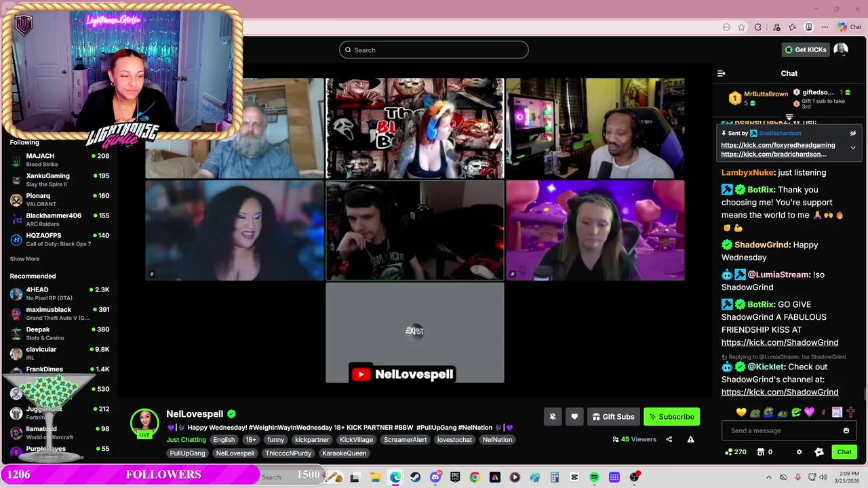This screenshot has width=868, height=488.
Task: Open Discord from the taskbar
Action: (x=435, y=477)
